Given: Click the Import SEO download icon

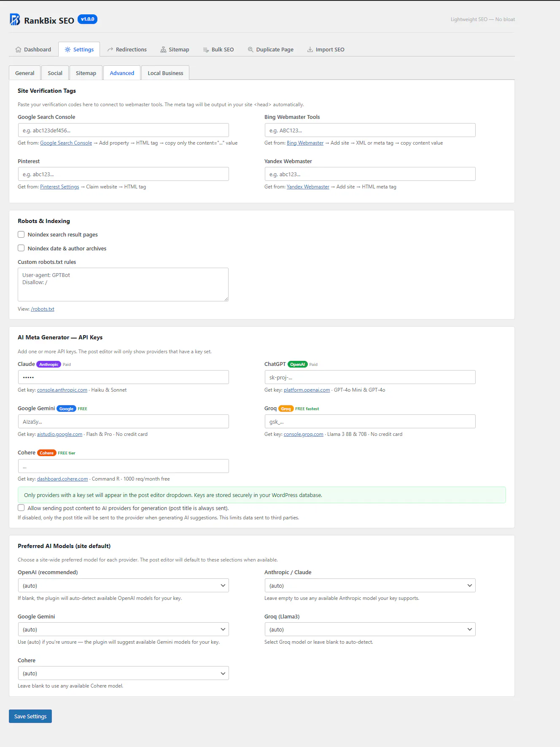Looking at the screenshot, I should click(x=310, y=49).
